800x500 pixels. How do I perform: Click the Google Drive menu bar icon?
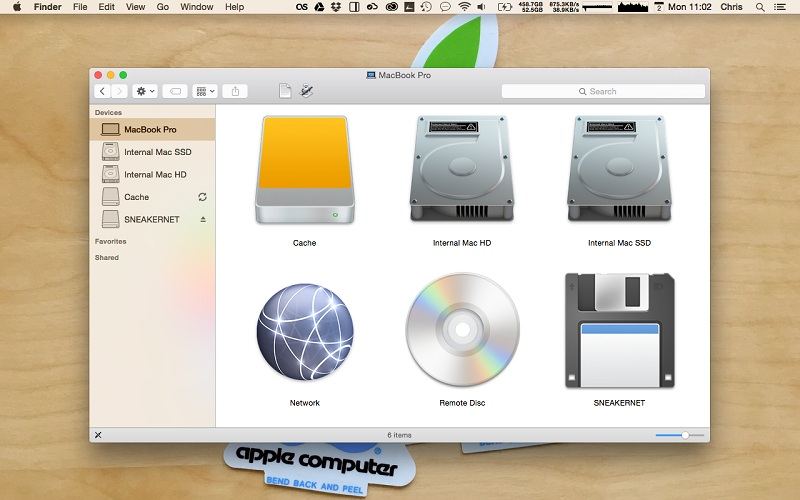(x=319, y=7)
